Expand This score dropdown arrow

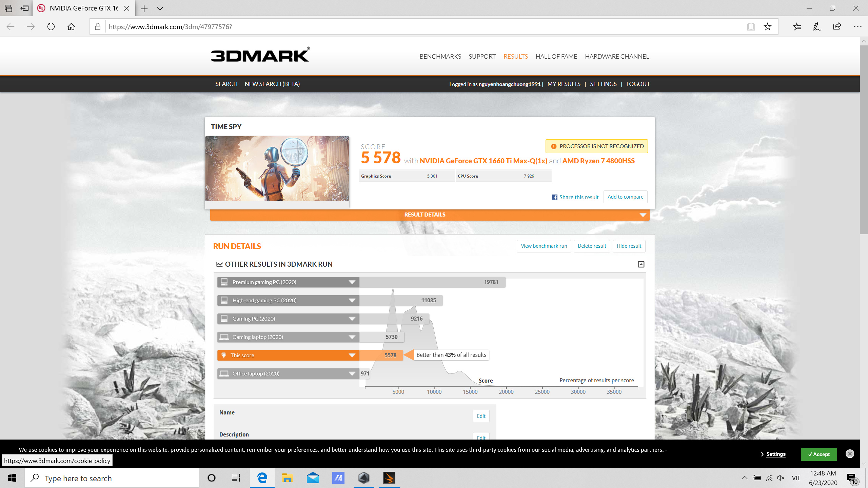[352, 355]
